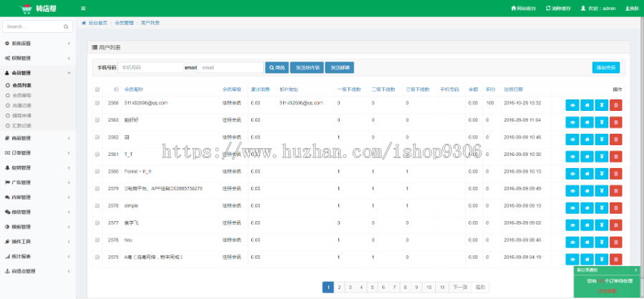Expand 内容管理 sidebar menu
The height and width of the screenshot is (299, 644).
click(38, 197)
